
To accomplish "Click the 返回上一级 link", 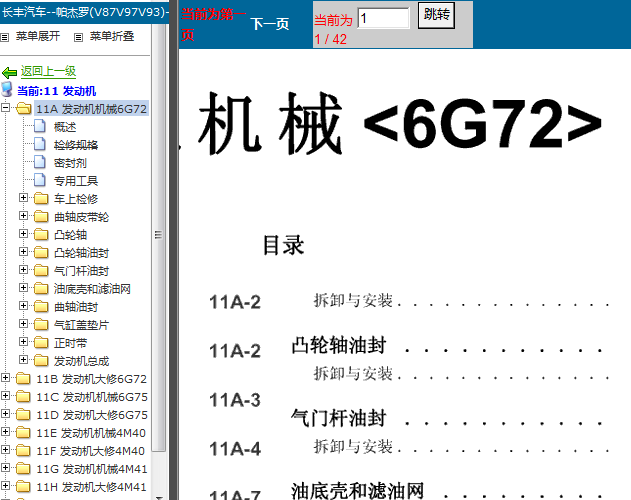I will coord(48,72).
